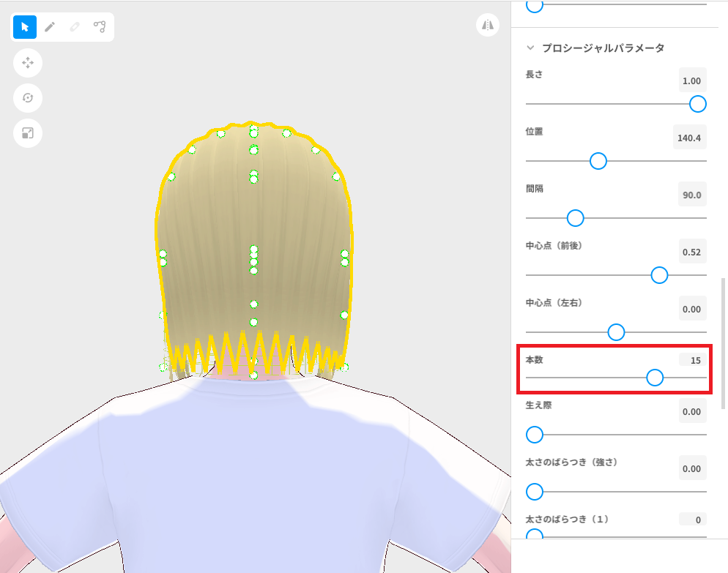This screenshot has width=728, height=573.
Task: Click the 位置 slider handle
Action: (598, 161)
